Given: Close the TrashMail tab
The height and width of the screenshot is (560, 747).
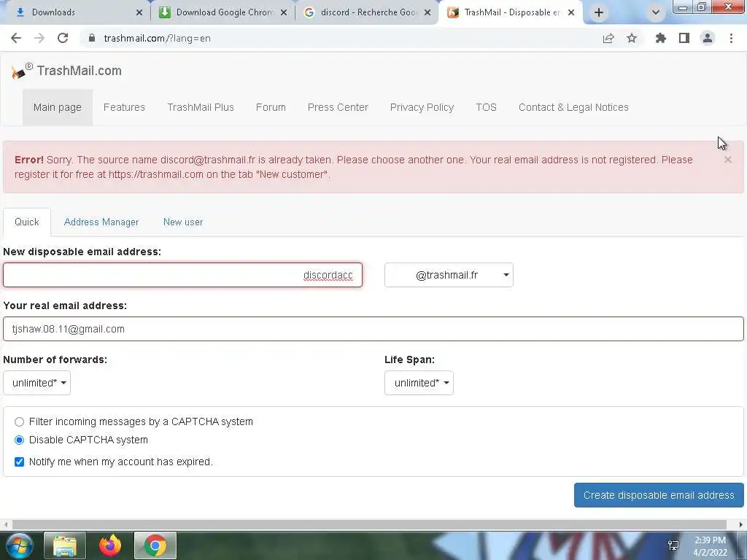Looking at the screenshot, I should click(571, 12).
